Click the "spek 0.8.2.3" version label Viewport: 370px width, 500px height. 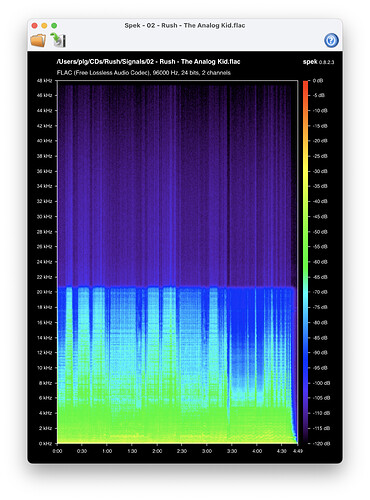click(x=318, y=62)
